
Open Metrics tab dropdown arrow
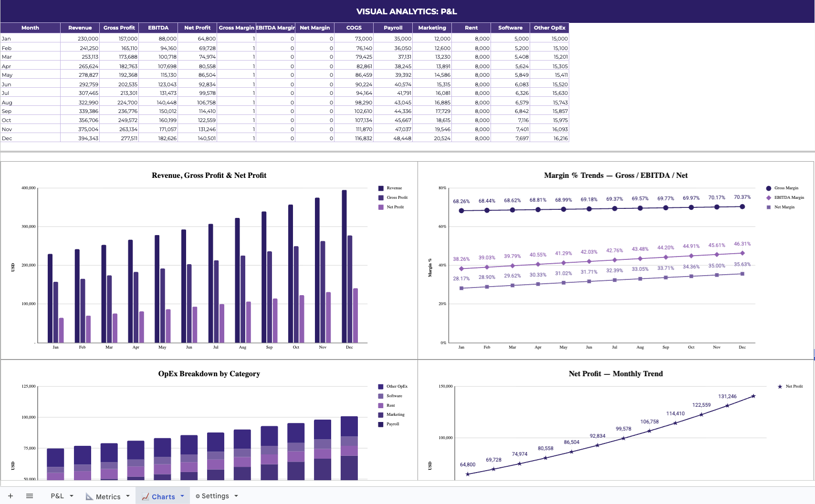128,496
